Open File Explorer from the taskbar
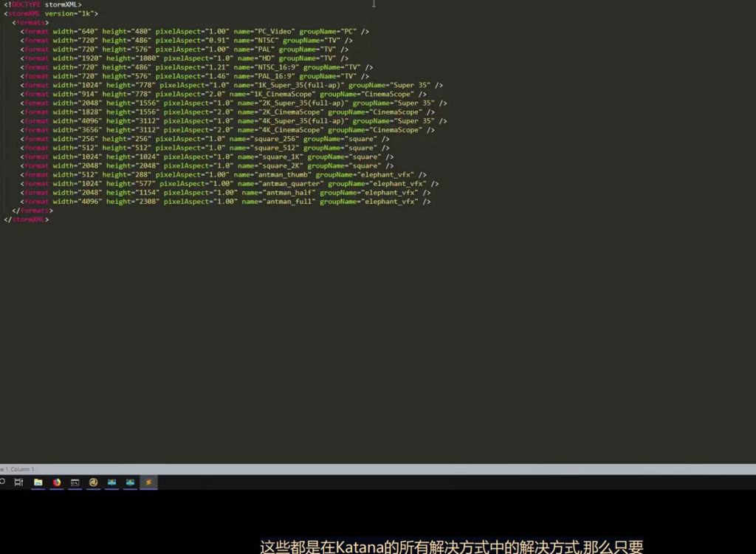Screen dimensions: 756x554 point(38,482)
